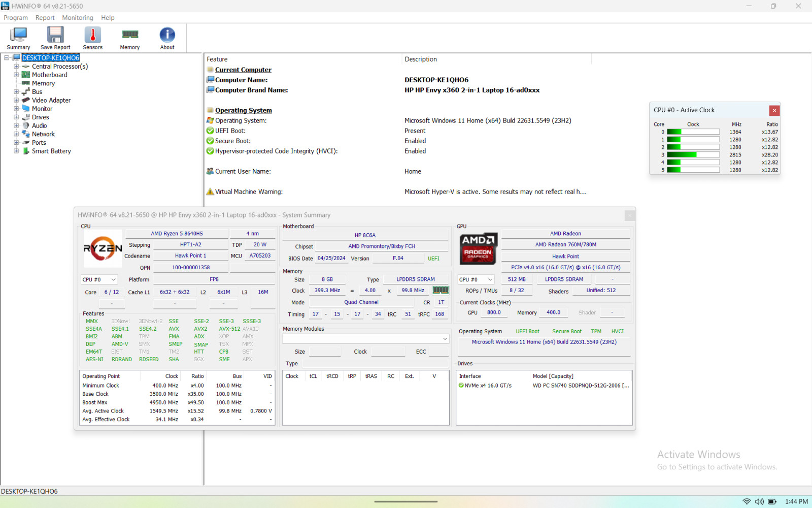The image size is (812, 508).
Task: Open the GPU #0 selector dropdown
Action: 476,279
